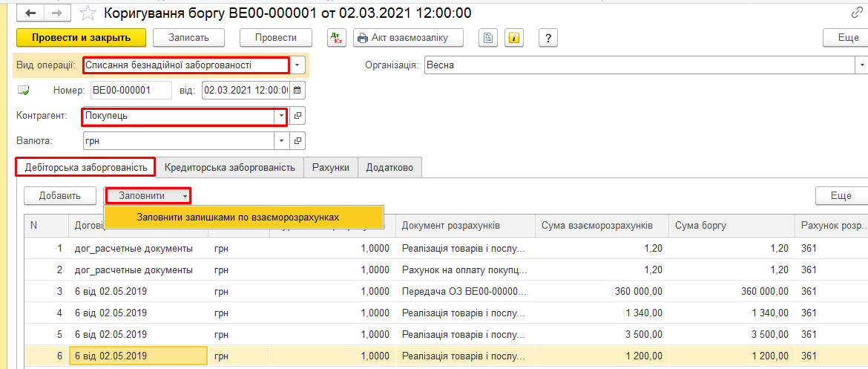This screenshot has width=868, height=369.
Task: Click Сума взаєморозрахунків column header
Action: (x=602, y=226)
